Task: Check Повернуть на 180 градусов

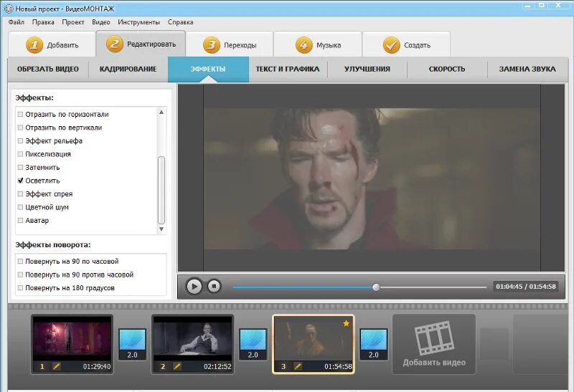Action: 21,288
